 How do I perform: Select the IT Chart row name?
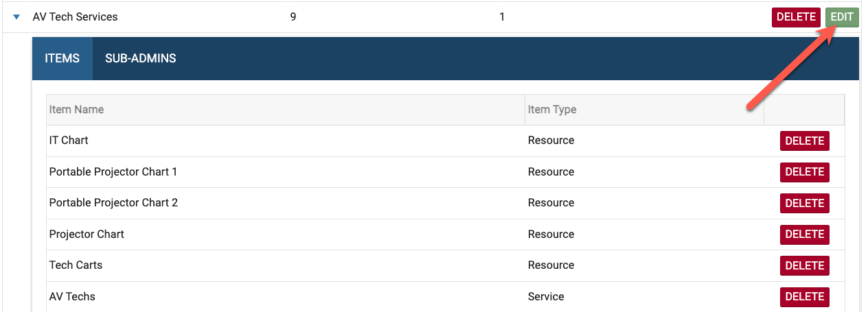click(69, 141)
